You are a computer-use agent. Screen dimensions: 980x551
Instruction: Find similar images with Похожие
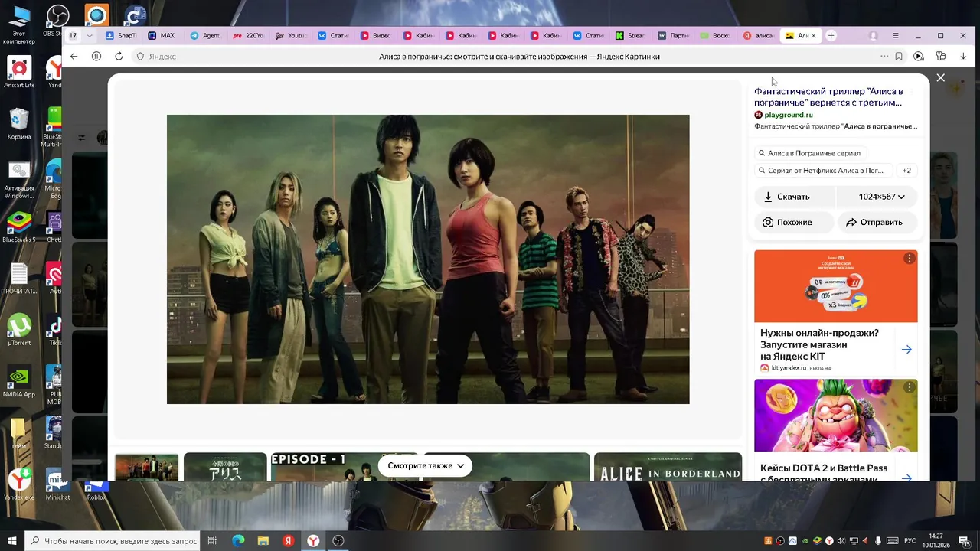click(794, 222)
